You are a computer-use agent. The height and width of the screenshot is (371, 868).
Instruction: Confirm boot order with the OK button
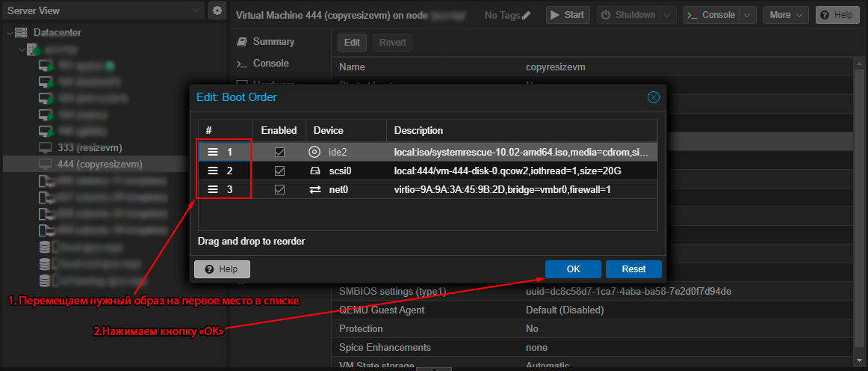[573, 269]
